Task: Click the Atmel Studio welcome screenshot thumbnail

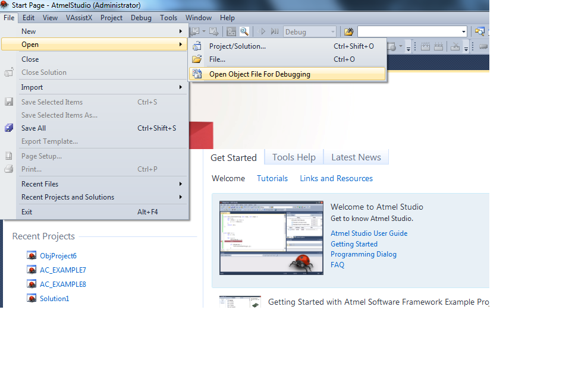Action: (263, 238)
